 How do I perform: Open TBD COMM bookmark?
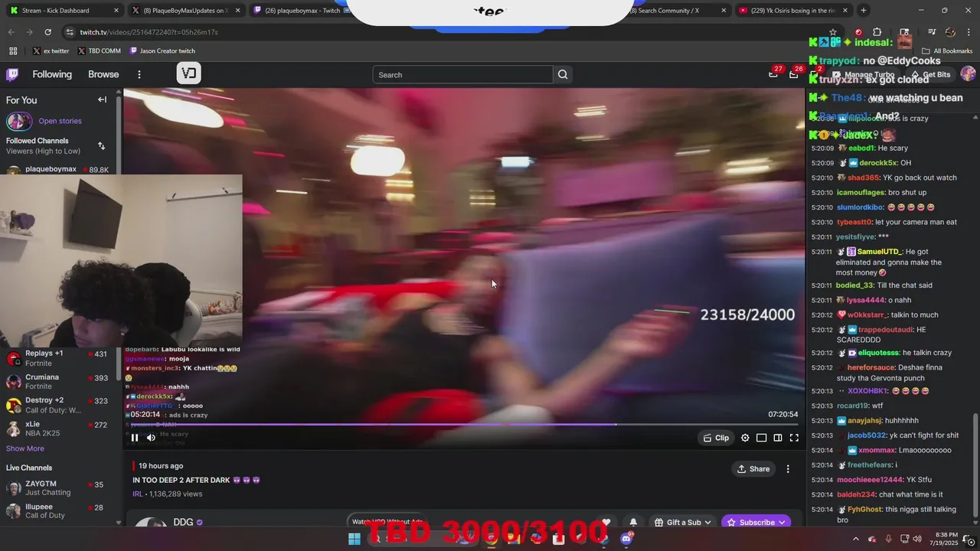(100, 51)
